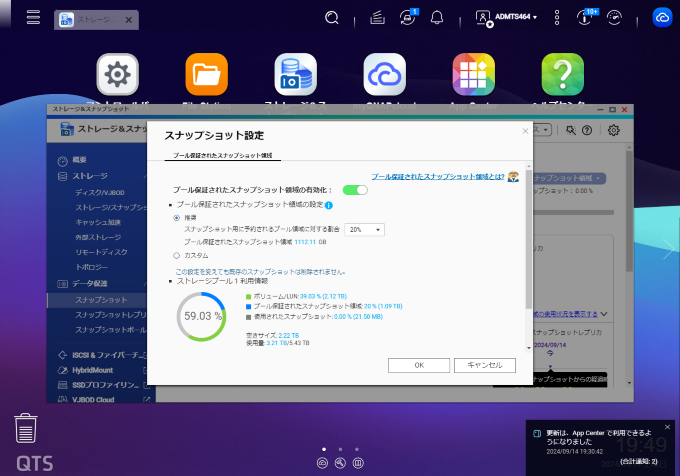680x476 pixels.
Task: Open Help Center green question icon
Action: pos(562,75)
